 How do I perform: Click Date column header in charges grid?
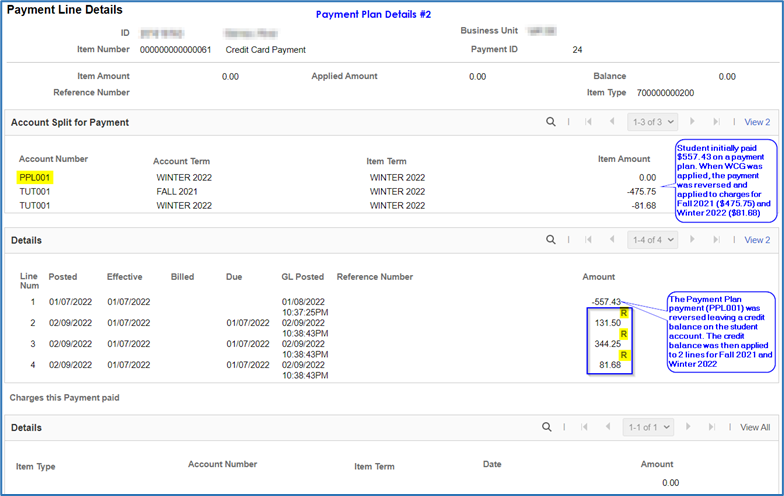tap(492, 464)
